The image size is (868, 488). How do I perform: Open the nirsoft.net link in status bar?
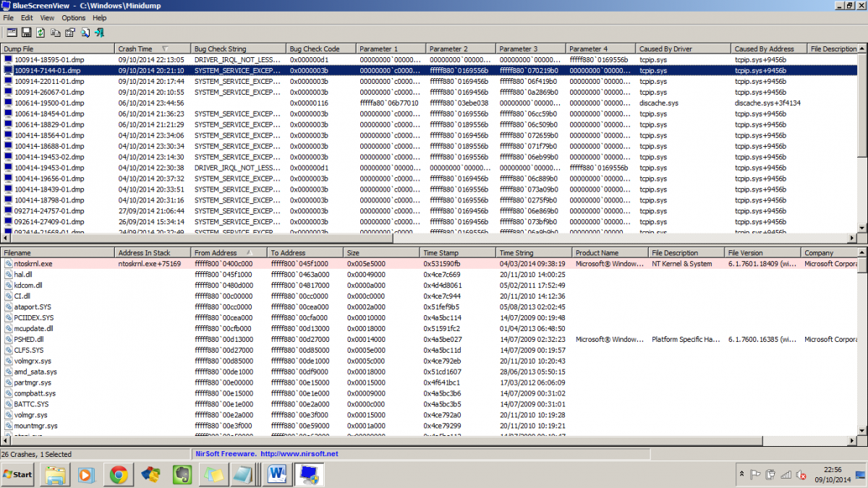[x=299, y=454]
